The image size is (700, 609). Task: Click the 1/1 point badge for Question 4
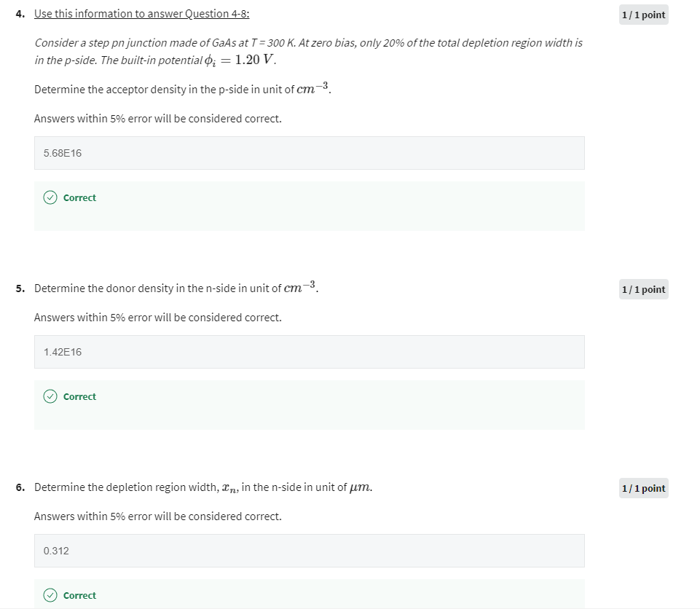[644, 15]
